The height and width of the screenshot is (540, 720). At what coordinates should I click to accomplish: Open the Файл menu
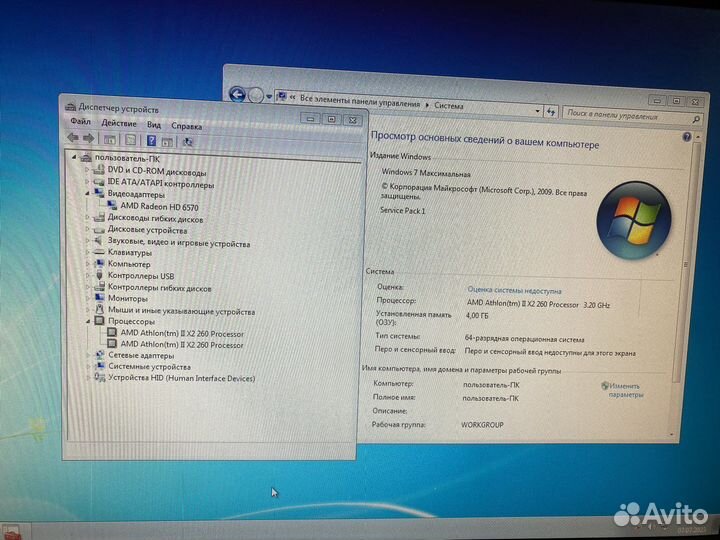[80, 124]
